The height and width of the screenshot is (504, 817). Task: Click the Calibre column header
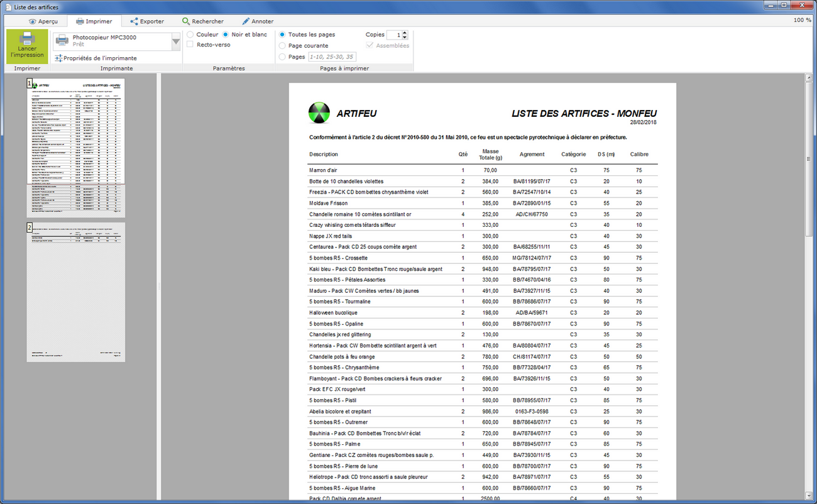tap(639, 154)
